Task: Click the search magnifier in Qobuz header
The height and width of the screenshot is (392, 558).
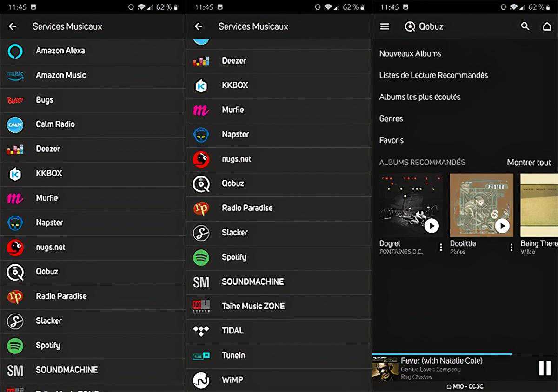Action: coord(525,26)
